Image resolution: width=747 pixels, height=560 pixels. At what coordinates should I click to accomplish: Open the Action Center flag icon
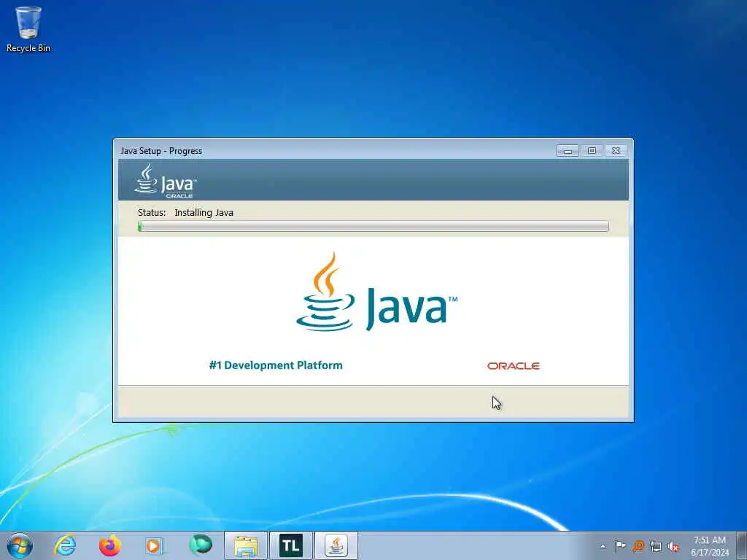pyautogui.click(x=620, y=546)
